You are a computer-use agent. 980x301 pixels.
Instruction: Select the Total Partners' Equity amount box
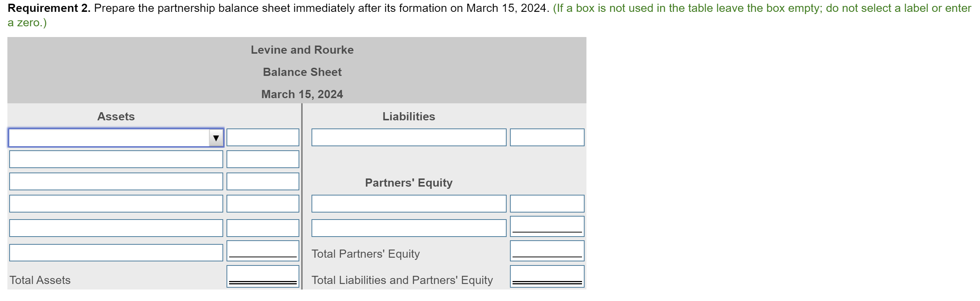pos(547,251)
